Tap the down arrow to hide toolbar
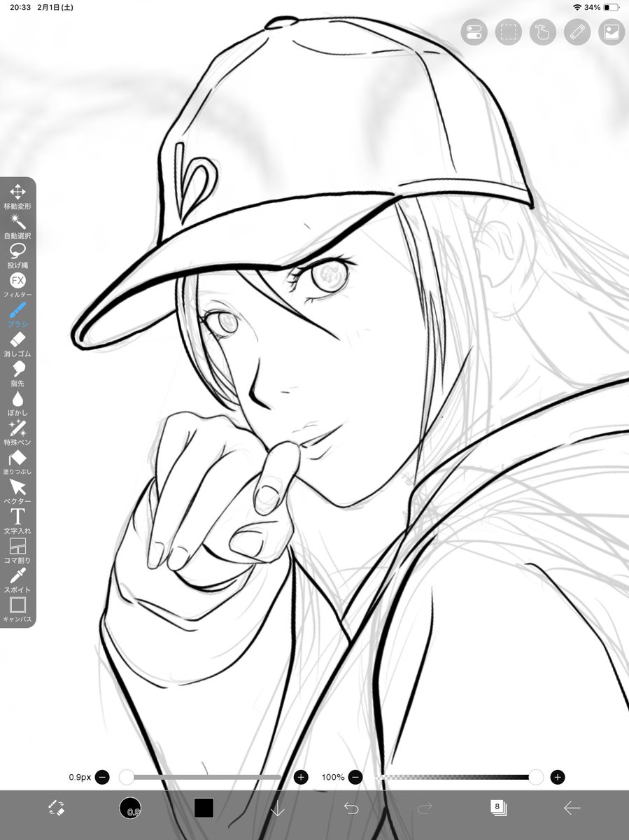This screenshot has width=629, height=840. point(278,808)
